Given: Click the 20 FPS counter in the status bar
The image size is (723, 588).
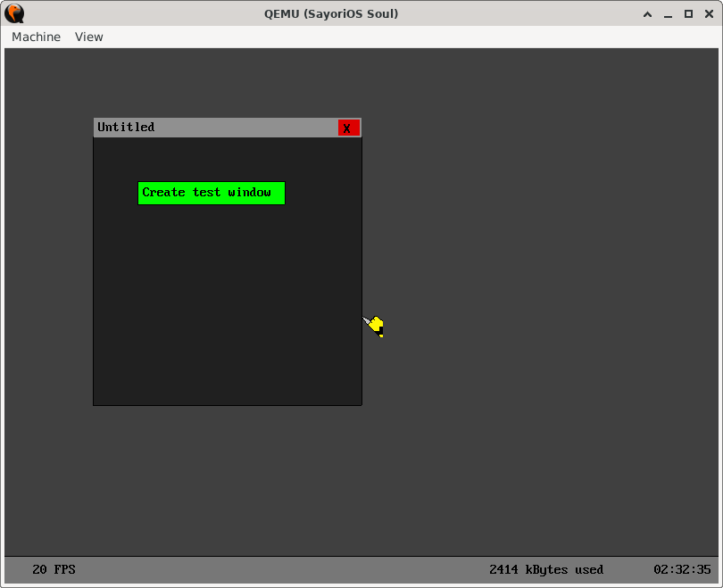Looking at the screenshot, I should (54, 569).
